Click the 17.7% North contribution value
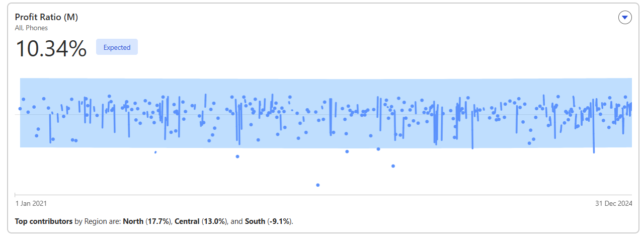The width and height of the screenshot is (644, 237). [158, 221]
